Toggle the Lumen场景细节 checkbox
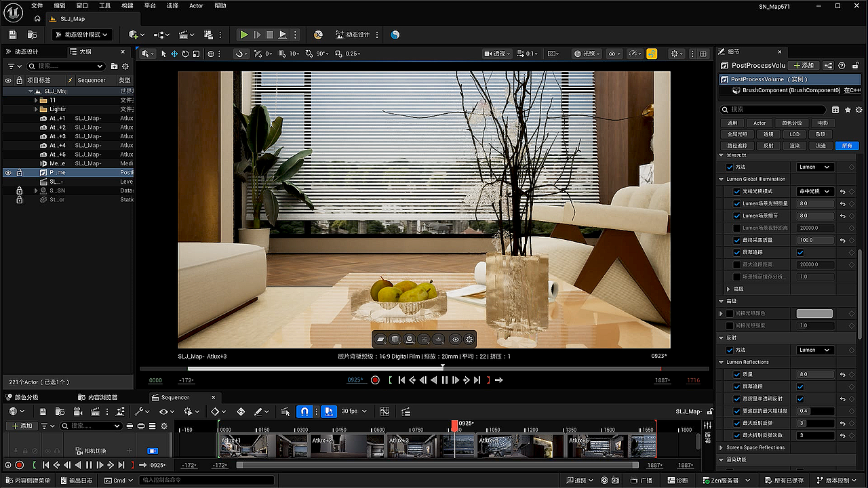 point(737,216)
